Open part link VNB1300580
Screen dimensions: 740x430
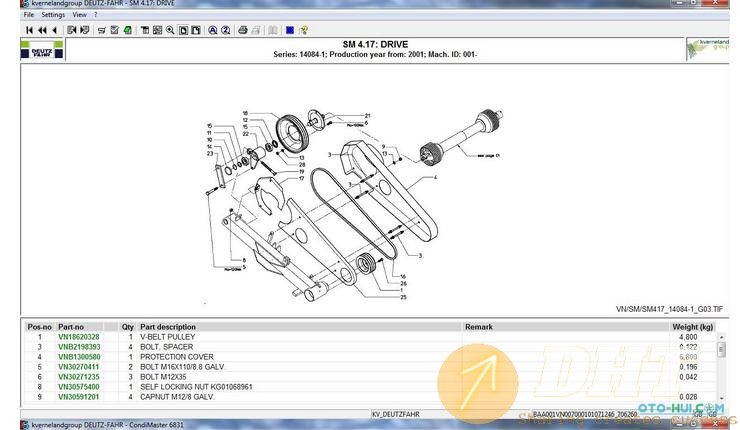point(79,357)
